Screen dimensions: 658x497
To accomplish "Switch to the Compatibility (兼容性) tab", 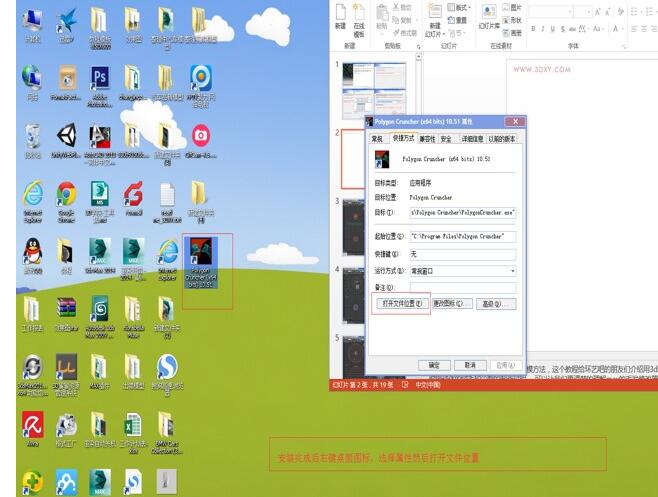I will [427, 139].
